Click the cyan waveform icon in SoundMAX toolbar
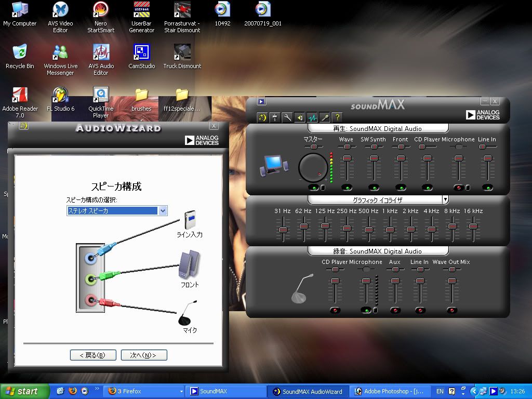Screen dimensions: 532x399 coord(312,117)
